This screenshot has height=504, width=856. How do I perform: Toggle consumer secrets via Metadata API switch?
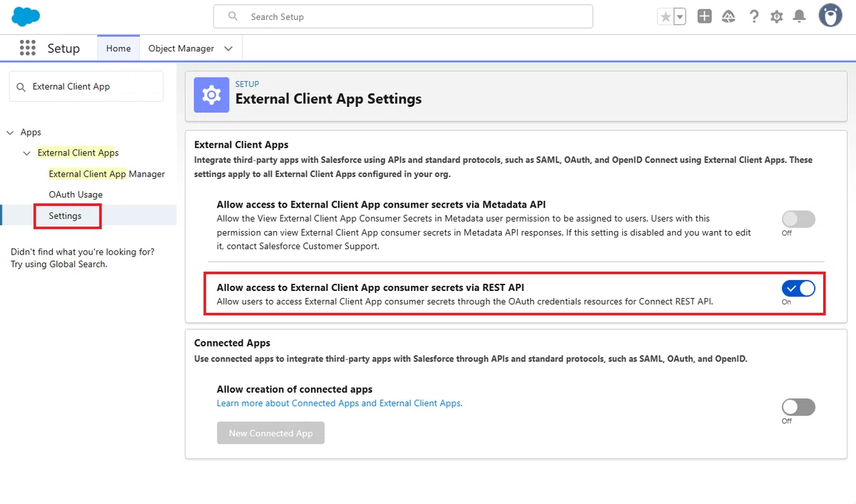pyautogui.click(x=798, y=220)
